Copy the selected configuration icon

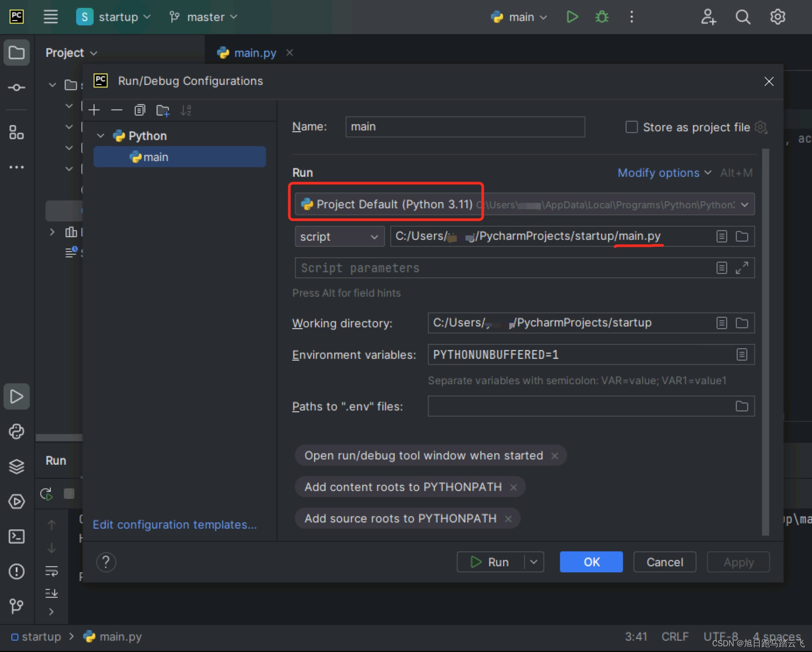[140, 110]
